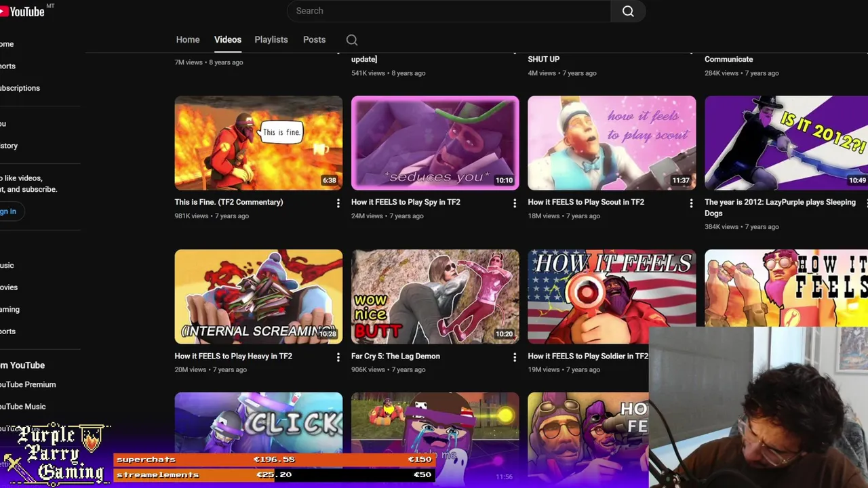
Task: Select the Videos tab
Action: [x=228, y=39]
